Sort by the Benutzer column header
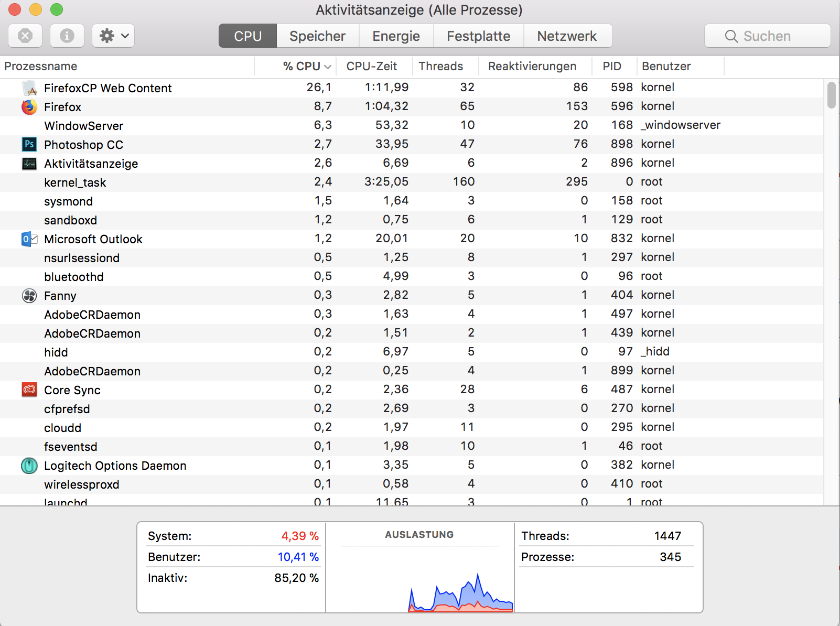Screen dimensions: 840x626 681,67
